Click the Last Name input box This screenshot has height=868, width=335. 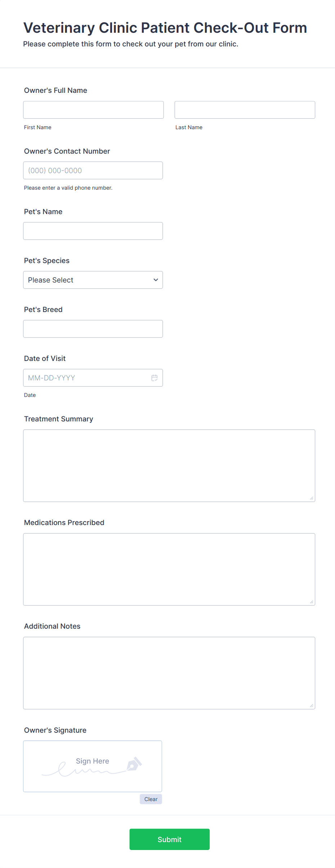245,110
